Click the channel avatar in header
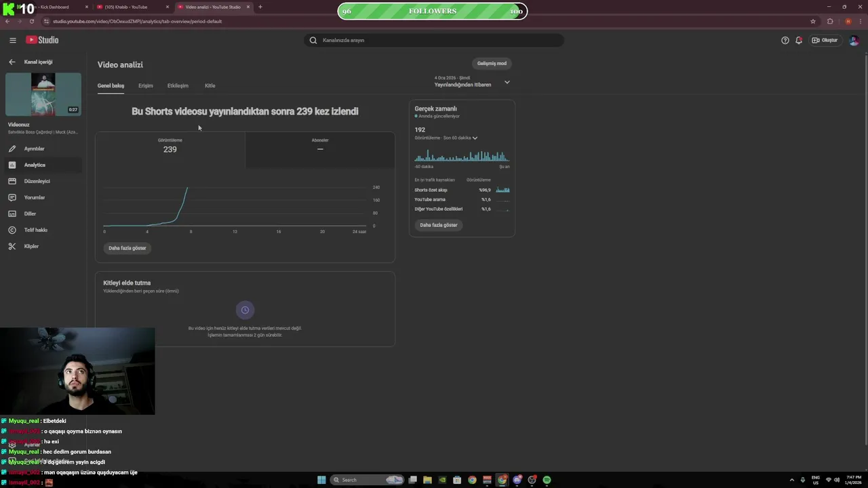 (854, 40)
